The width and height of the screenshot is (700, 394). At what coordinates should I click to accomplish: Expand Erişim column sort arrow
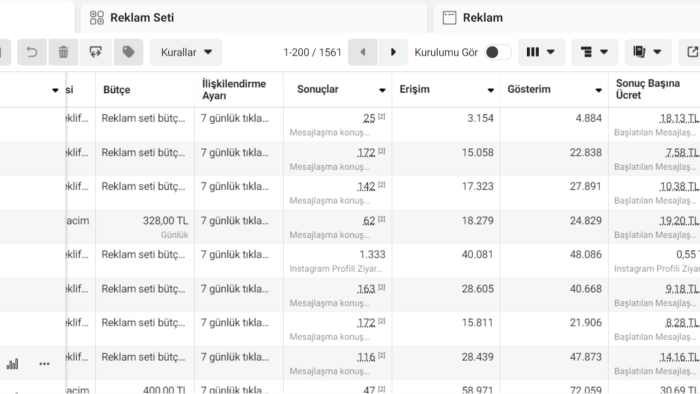coord(491,90)
